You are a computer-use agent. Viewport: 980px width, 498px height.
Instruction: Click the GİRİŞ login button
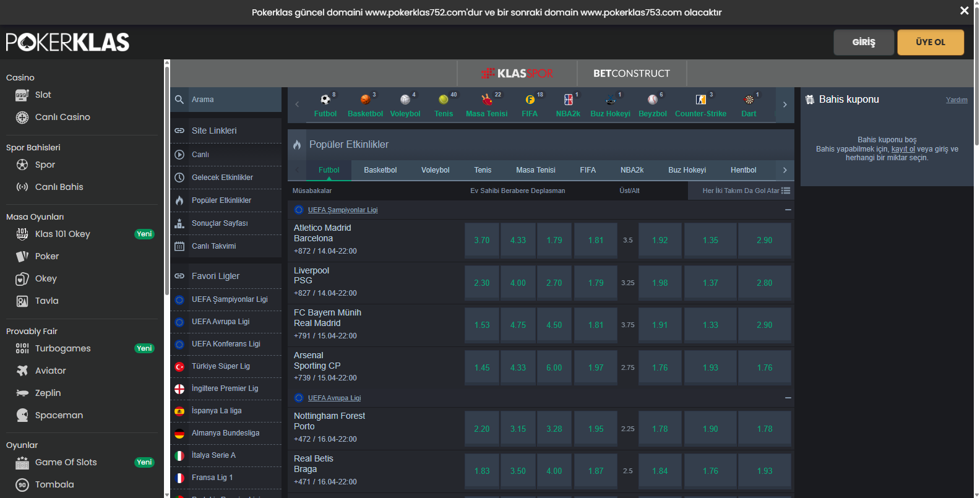pyautogui.click(x=864, y=42)
